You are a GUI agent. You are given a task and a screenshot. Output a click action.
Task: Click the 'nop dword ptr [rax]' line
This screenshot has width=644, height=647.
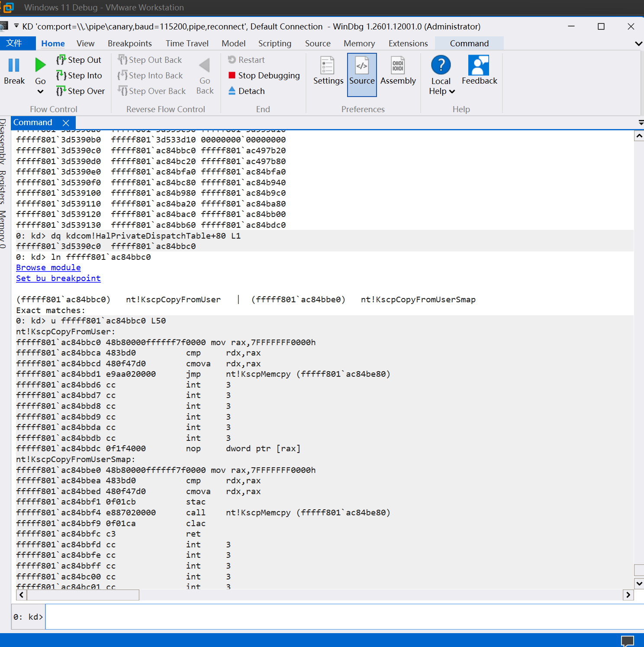pos(158,449)
